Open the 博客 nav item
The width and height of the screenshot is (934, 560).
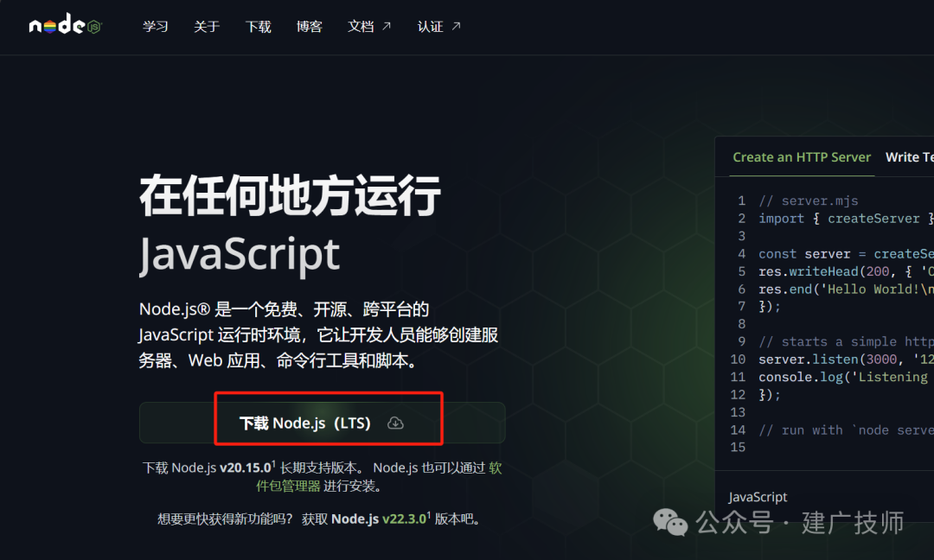tap(309, 26)
